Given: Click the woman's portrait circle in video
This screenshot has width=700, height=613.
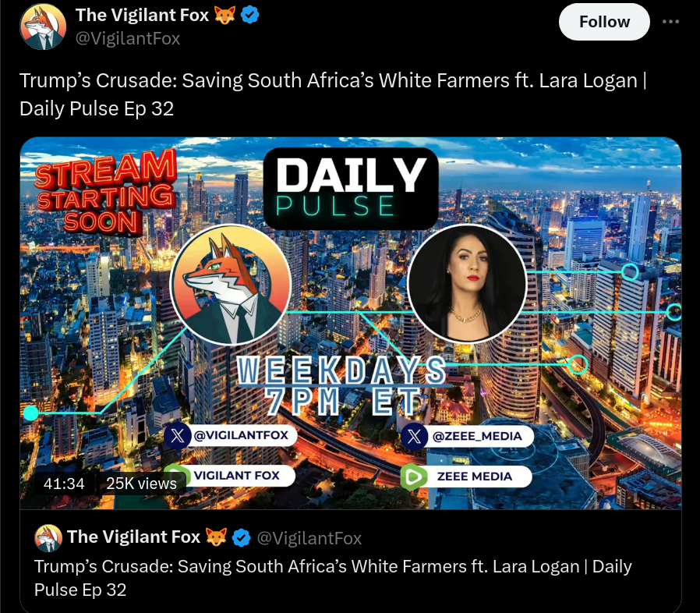Looking at the screenshot, I should coord(467,283).
